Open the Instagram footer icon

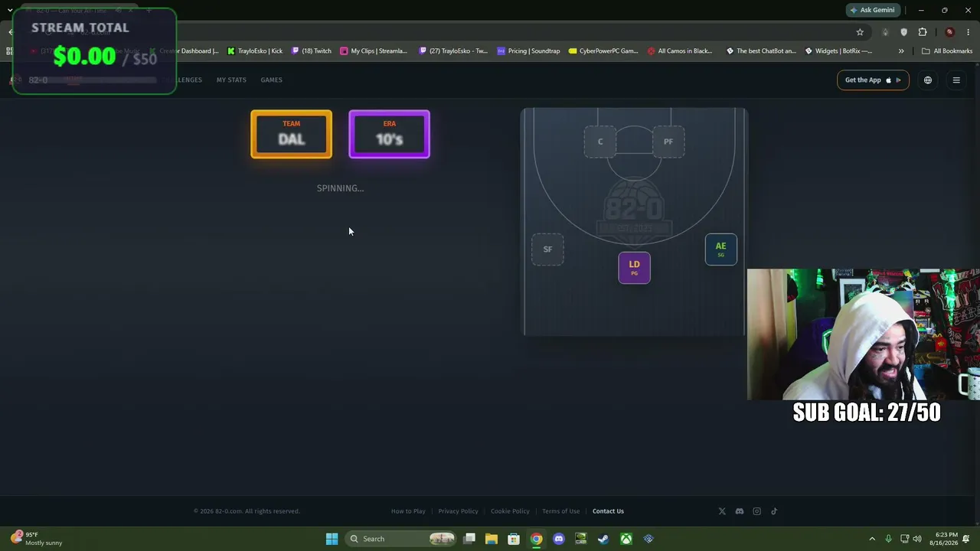(757, 511)
